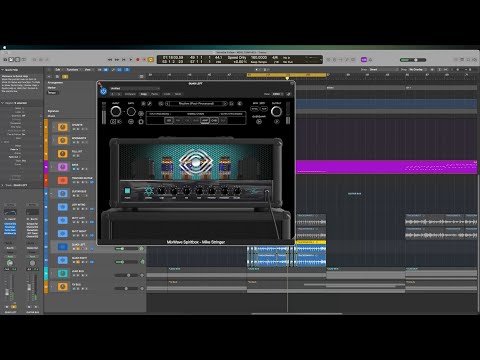This screenshot has width=480, height=360.
Task: Go to next amp preset arrow
Action: [224, 104]
